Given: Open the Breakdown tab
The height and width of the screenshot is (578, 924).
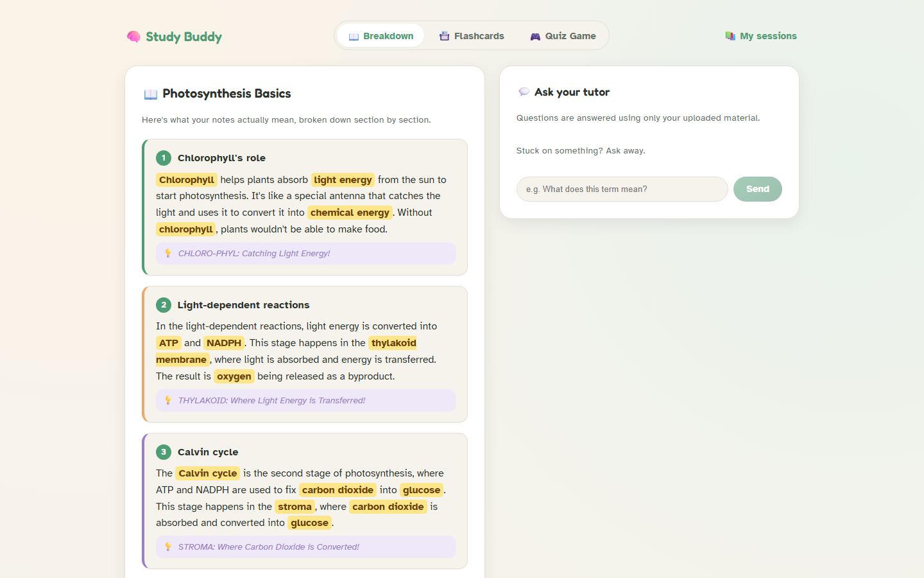Looking at the screenshot, I should pos(381,36).
